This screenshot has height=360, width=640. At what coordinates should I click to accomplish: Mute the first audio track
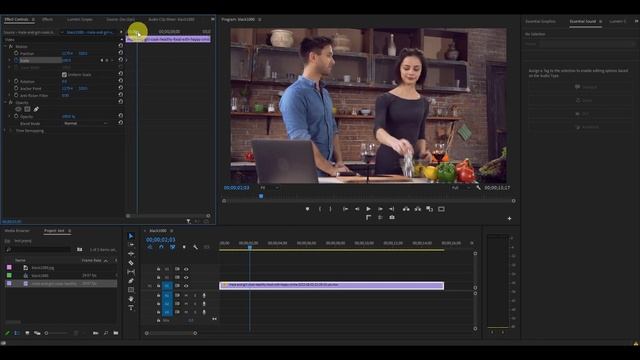[x=186, y=296]
